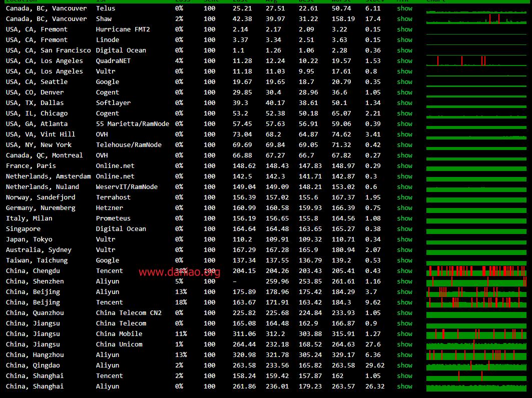Click 'show' for Tokyo Vultr row

point(404,239)
